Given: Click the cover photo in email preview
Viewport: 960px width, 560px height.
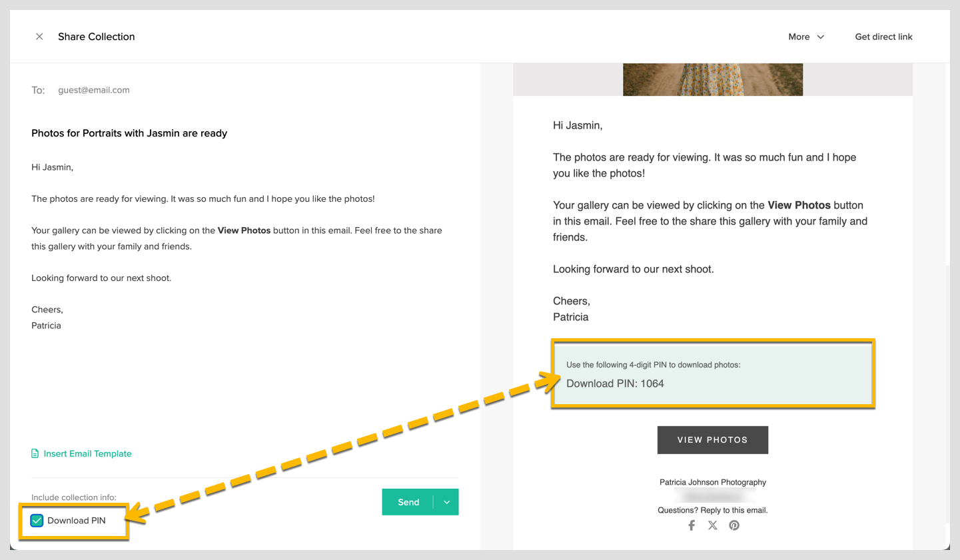Looking at the screenshot, I should point(712,79).
